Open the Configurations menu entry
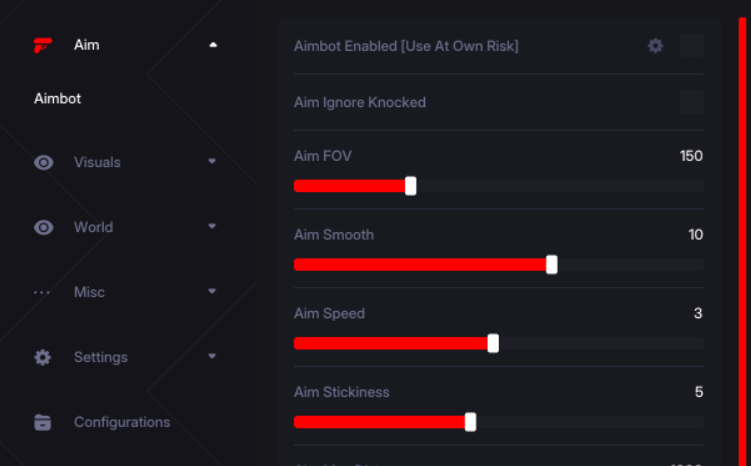This screenshot has height=466, width=751. [x=122, y=422]
